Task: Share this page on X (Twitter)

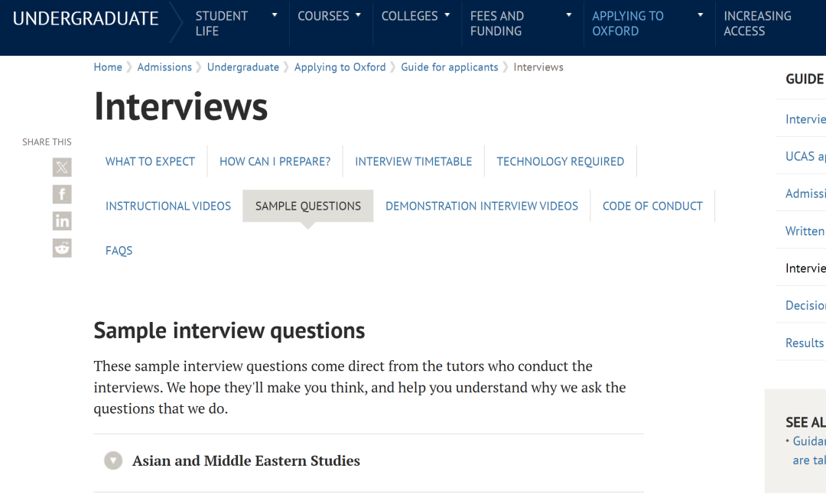Action: (62, 167)
